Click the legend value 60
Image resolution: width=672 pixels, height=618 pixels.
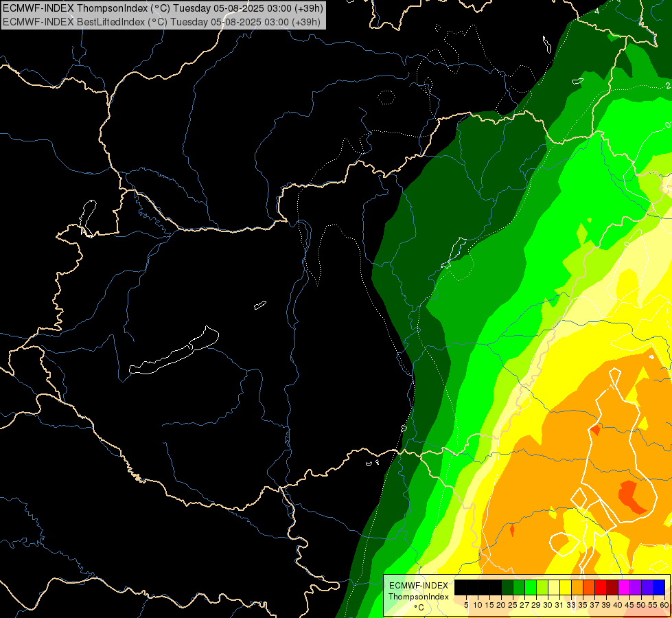(664, 605)
